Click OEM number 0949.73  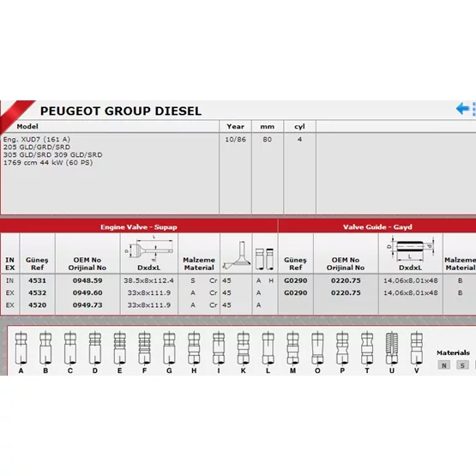point(87,304)
